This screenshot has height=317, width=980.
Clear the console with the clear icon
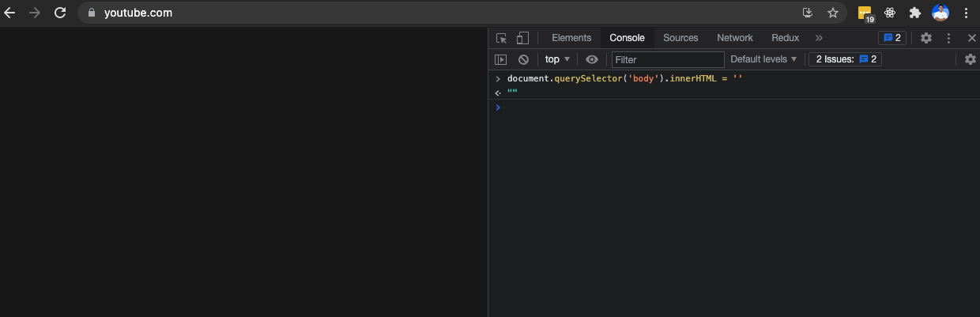point(523,59)
